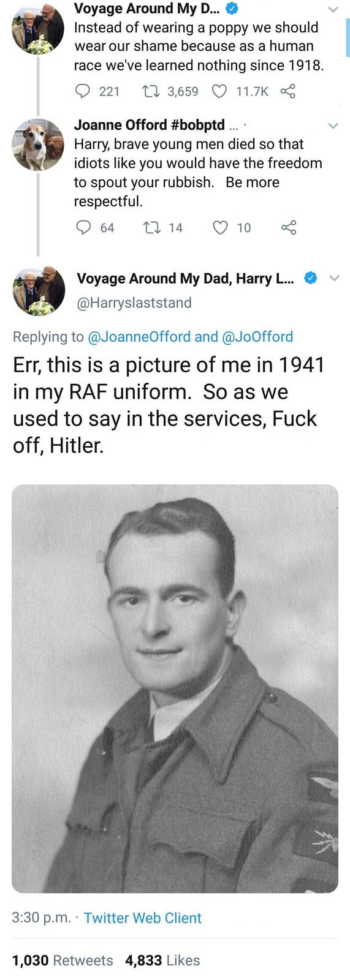The height and width of the screenshot is (980, 350).
Task: Open dropdown chevron on Joanne's tweet
Action: [x=333, y=126]
